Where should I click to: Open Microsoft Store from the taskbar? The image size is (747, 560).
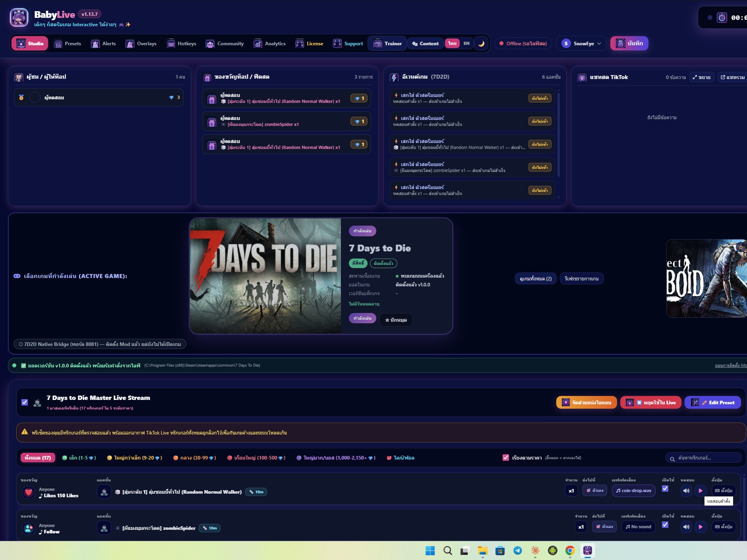click(x=500, y=551)
